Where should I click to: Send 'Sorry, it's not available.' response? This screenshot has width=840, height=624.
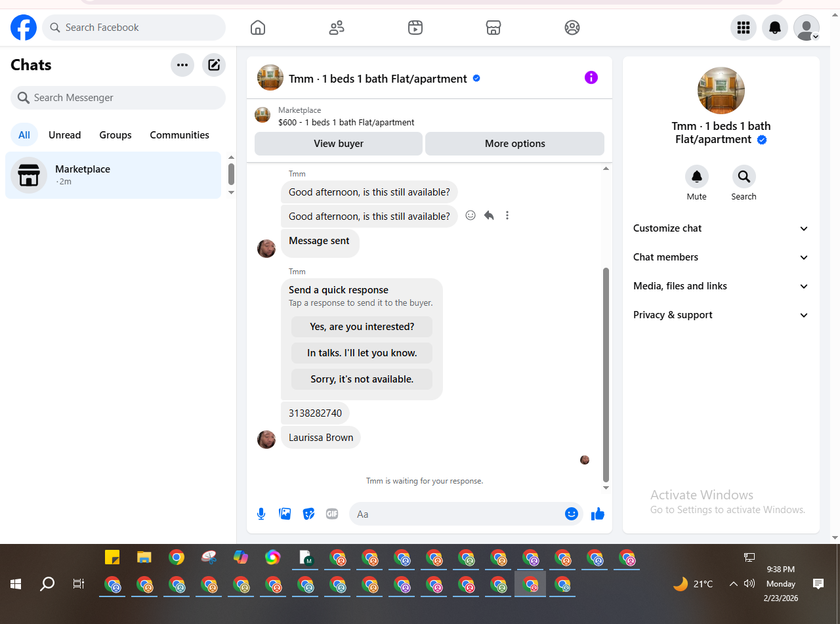362,379
